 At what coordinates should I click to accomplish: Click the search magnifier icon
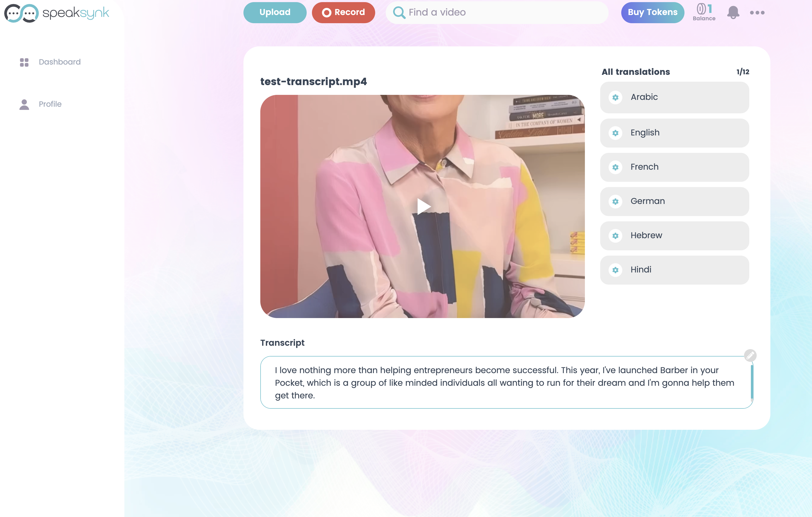pos(397,12)
